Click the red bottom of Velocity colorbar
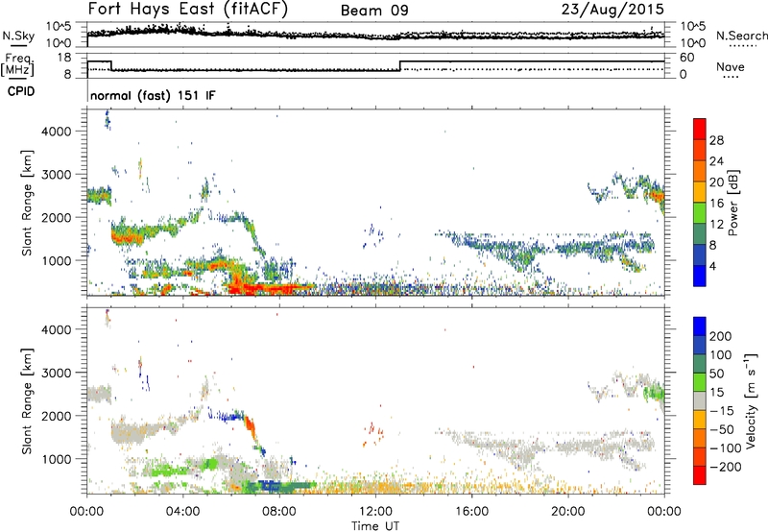Image resolution: width=768 pixels, height=532 pixels. [700, 475]
